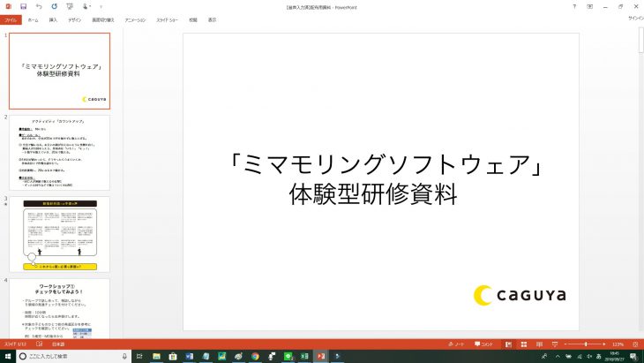644x363 pixels.
Task: Open the Windows Start menu
Action: [7, 356]
